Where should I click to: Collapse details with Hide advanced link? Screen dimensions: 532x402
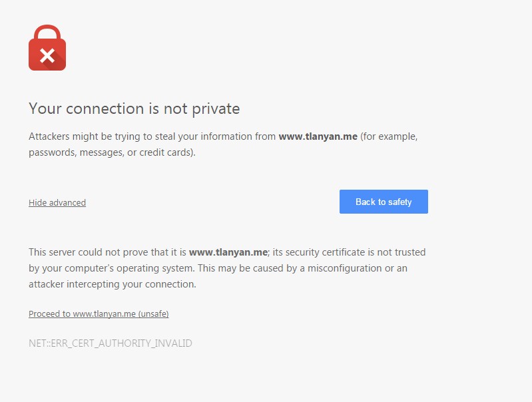(x=57, y=202)
